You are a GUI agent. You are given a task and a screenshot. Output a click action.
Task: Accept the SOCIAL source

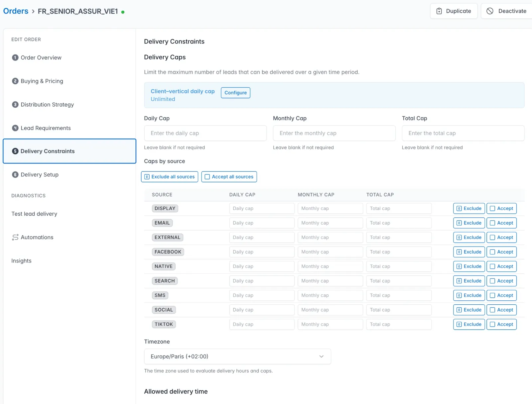(x=501, y=310)
